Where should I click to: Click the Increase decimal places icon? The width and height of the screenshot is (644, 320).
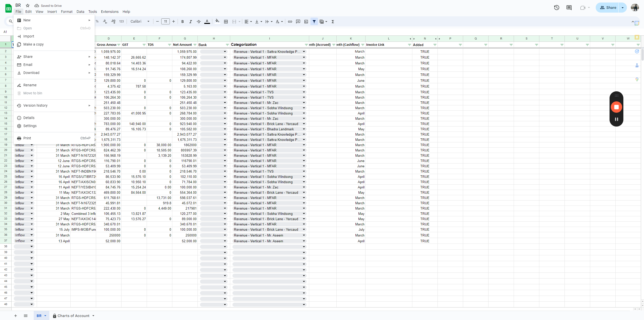pos(113,22)
